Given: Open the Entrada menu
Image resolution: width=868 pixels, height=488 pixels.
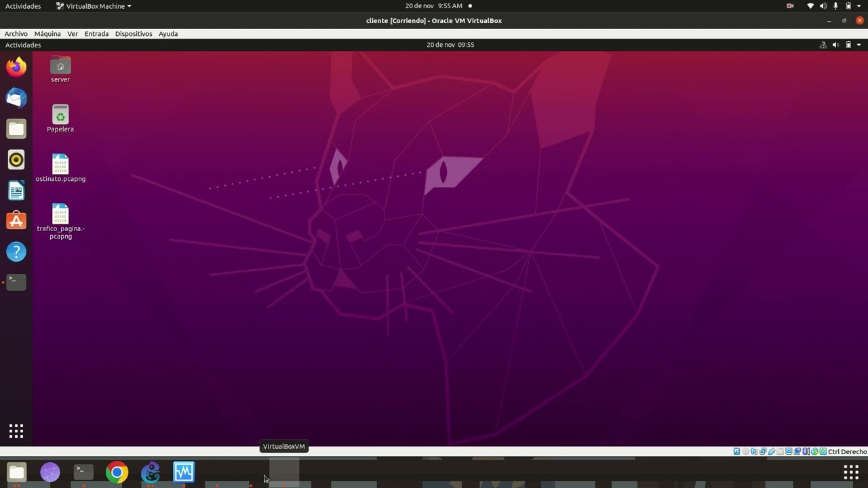Looking at the screenshot, I should [96, 34].
